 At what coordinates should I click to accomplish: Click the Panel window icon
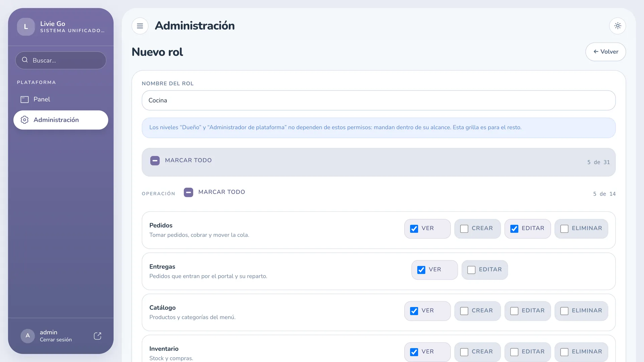(24, 99)
